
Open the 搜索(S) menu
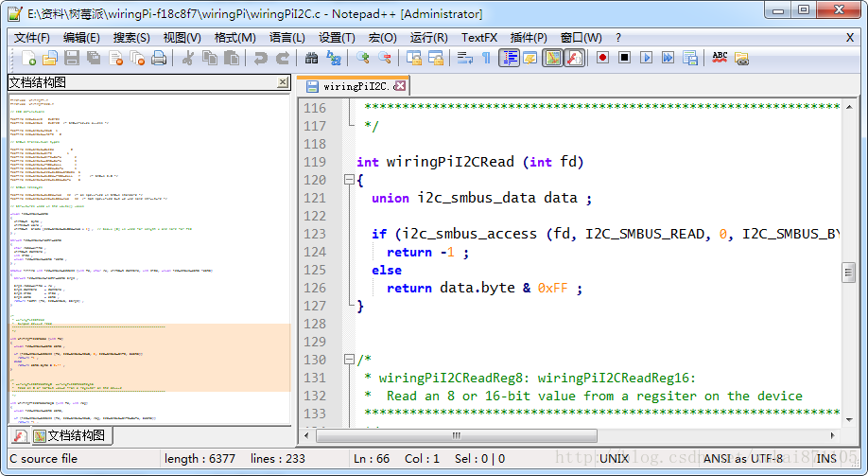[131, 37]
